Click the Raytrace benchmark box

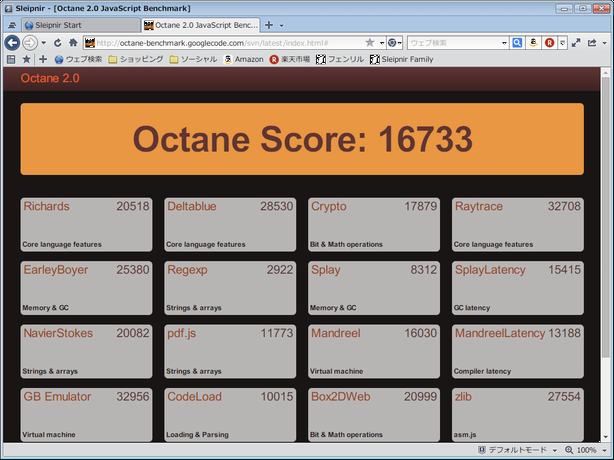518,224
